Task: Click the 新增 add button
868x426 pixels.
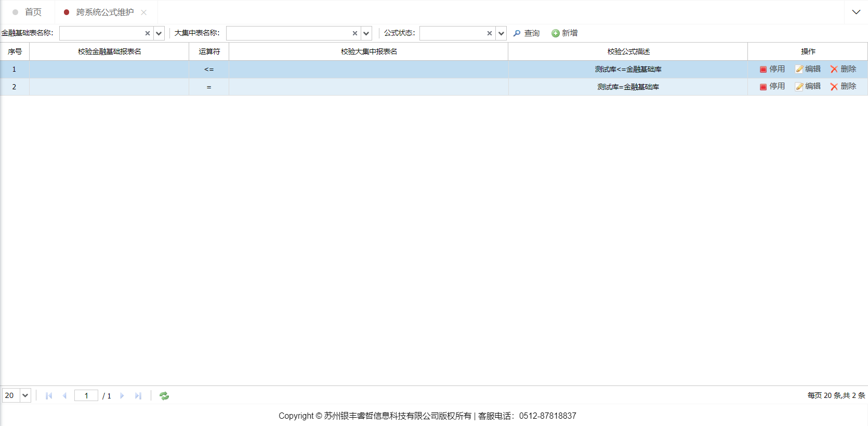Action: click(x=564, y=33)
